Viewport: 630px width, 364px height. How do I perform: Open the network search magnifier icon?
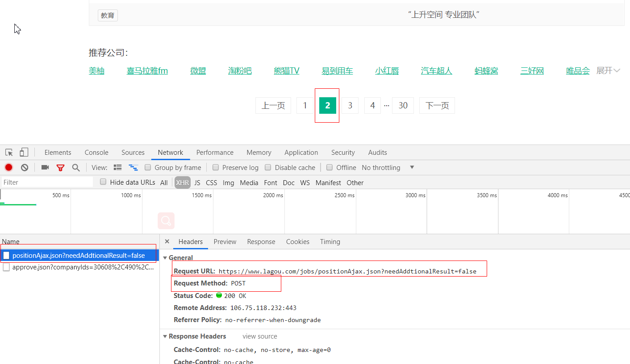pyautogui.click(x=76, y=168)
